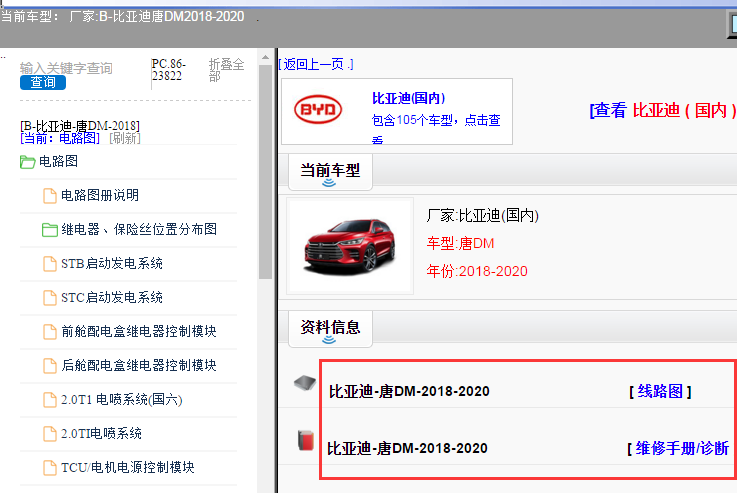The width and height of the screenshot is (737, 493).
Task: Click the TCU/电机电源控制模块 document icon
Action: tap(50, 467)
